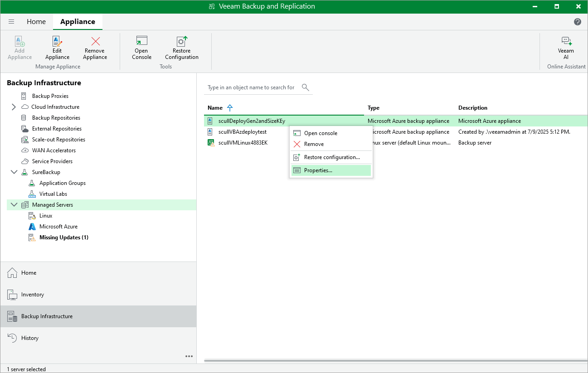Select the Cloud Infrastructure tree item
Image resolution: width=588 pixels, height=373 pixels.
pyautogui.click(x=55, y=107)
